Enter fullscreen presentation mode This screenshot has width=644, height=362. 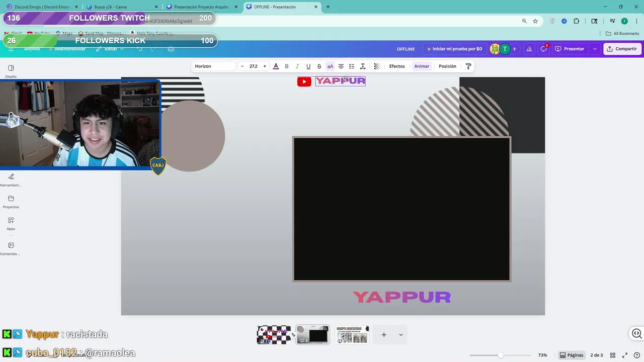pyautogui.click(x=625, y=355)
